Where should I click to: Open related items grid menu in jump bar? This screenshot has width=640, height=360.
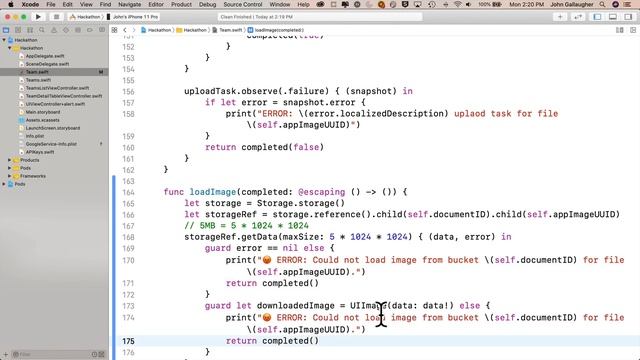tap(115, 30)
